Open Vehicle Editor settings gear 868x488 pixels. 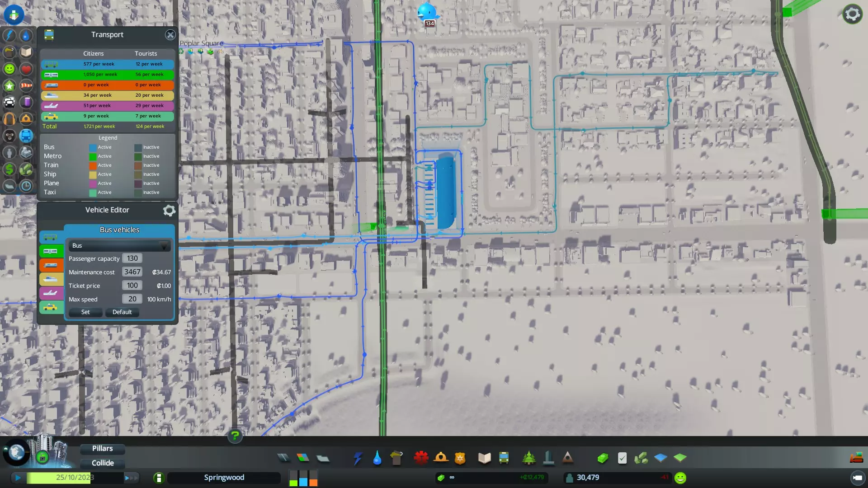pyautogui.click(x=169, y=210)
